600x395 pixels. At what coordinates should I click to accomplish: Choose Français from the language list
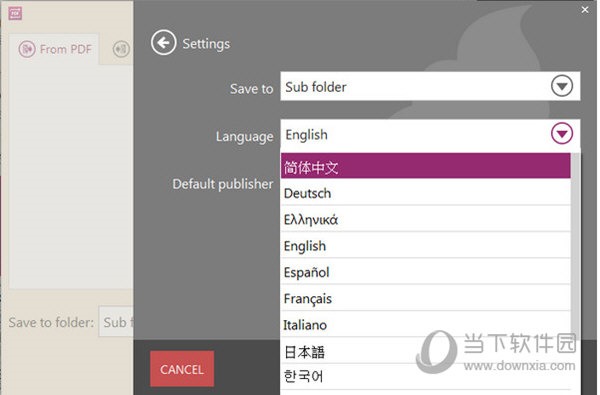coord(426,298)
